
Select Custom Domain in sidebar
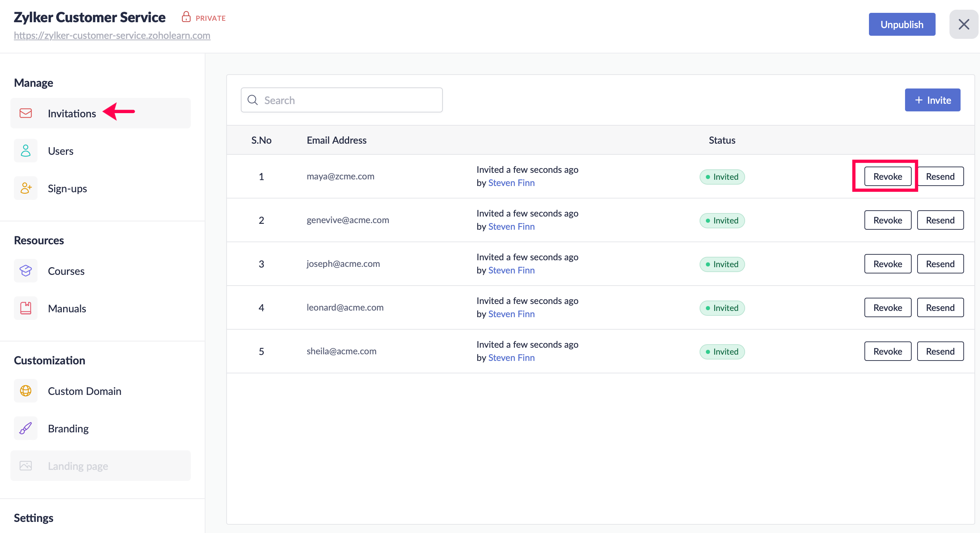(x=84, y=391)
